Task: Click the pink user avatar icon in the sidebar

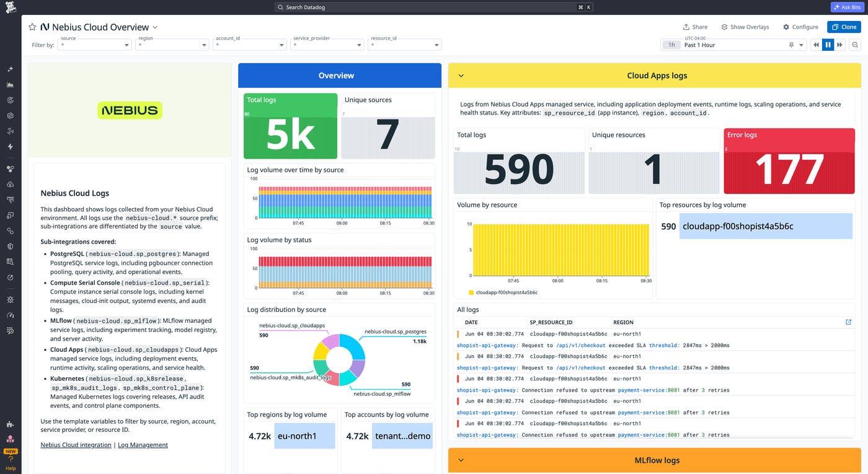Action: pos(11,439)
